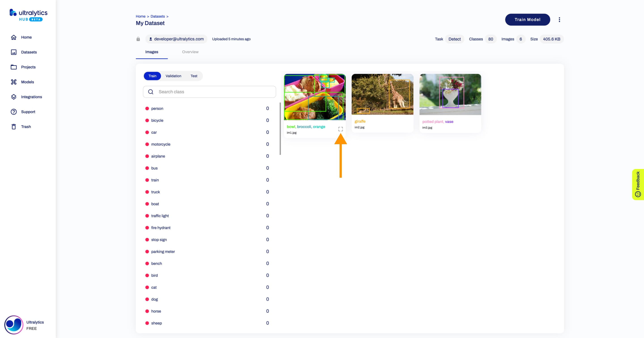The width and height of the screenshot is (644, 338).
Task: Switch to the Images tab
Action: pyautogui.click(x=152, y=51)
